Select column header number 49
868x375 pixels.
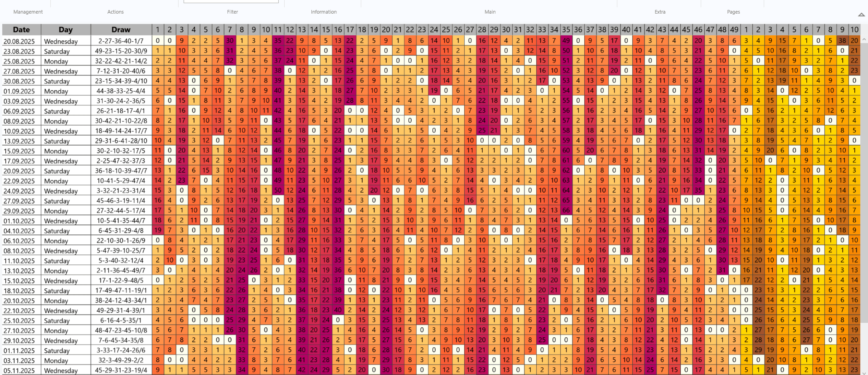(x=734, y=30)
